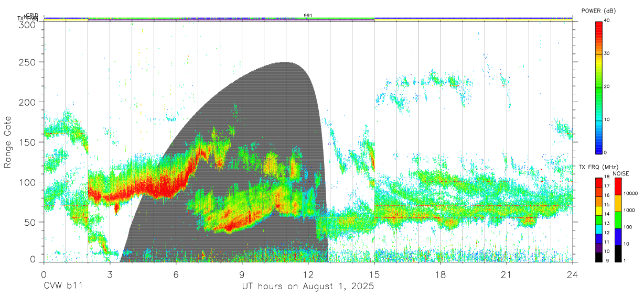
Task: Click the 'Range Gate' y-axis title
Action: coord(9,142)
